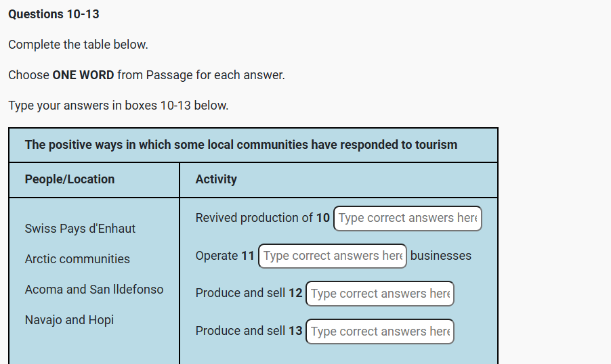The height and width of the screenshot is (364, 611).
Task: Click the question 13 answer input
Action: click(379, 332)
